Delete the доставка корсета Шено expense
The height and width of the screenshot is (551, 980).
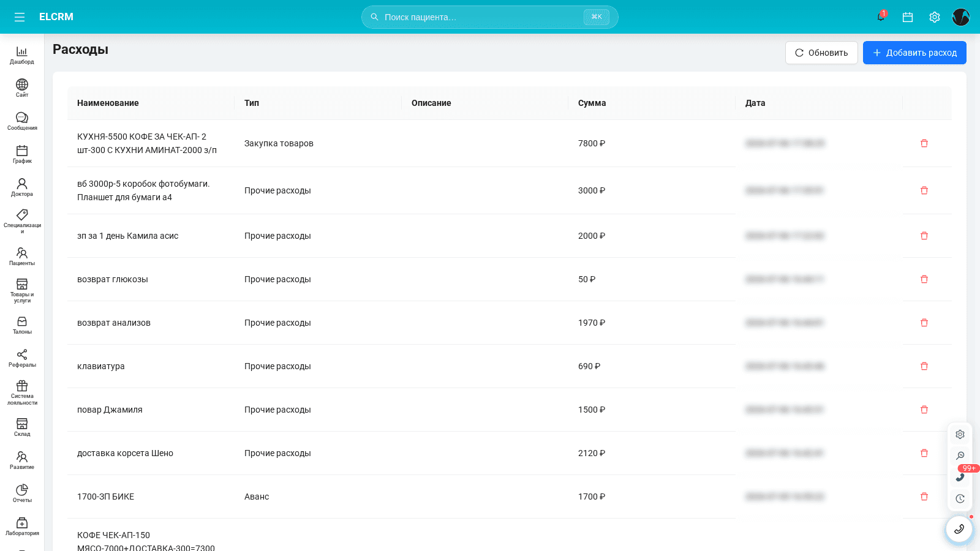pyautogui.click(x=924, y=453)
